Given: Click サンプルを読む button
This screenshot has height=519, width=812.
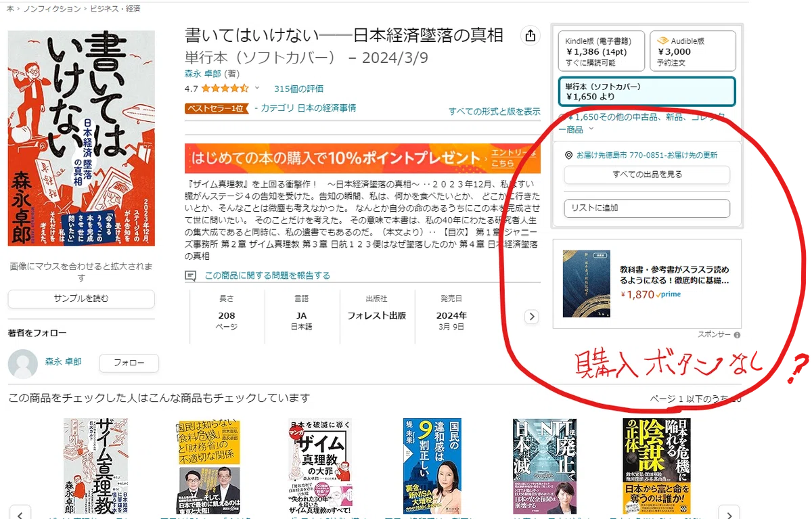Looking at the screenshot, I should [x=81, y=298].
